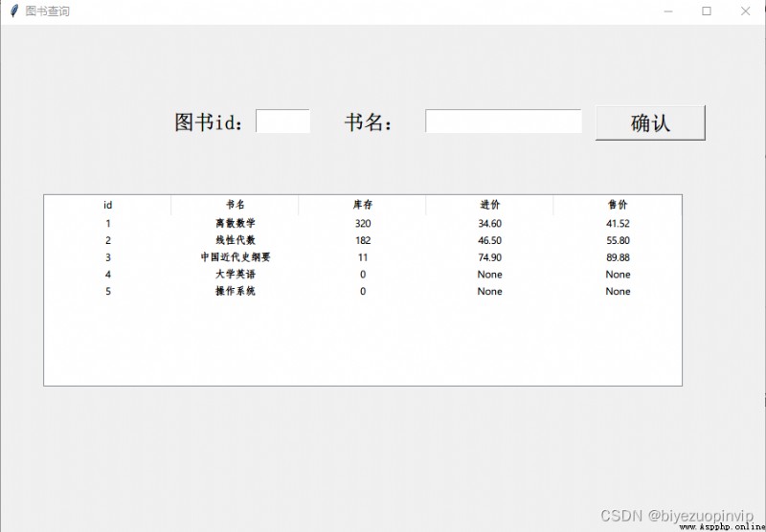Click stock value 320
Image resolution: width=766 pixels, height=532 pixels.
click(363, 224)
